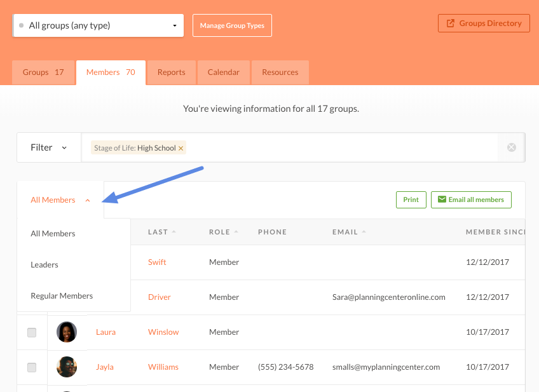Image resolution: width=539 pixels, height=392 pixels.
Task: Choose All Members from the dropdown list
Action: 53,234
